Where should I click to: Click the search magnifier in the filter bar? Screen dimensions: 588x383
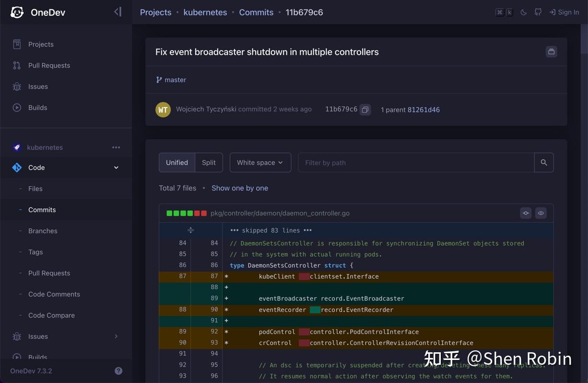[x=544, y=162]
